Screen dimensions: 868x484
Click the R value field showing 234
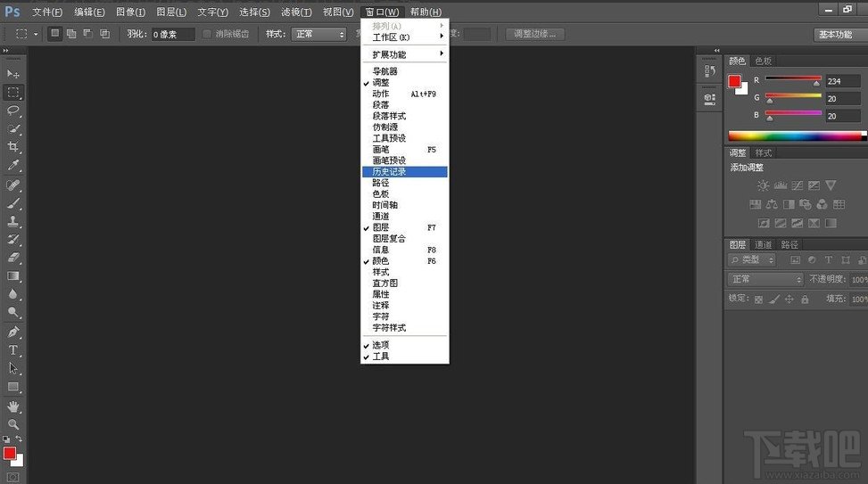point(843,81)
